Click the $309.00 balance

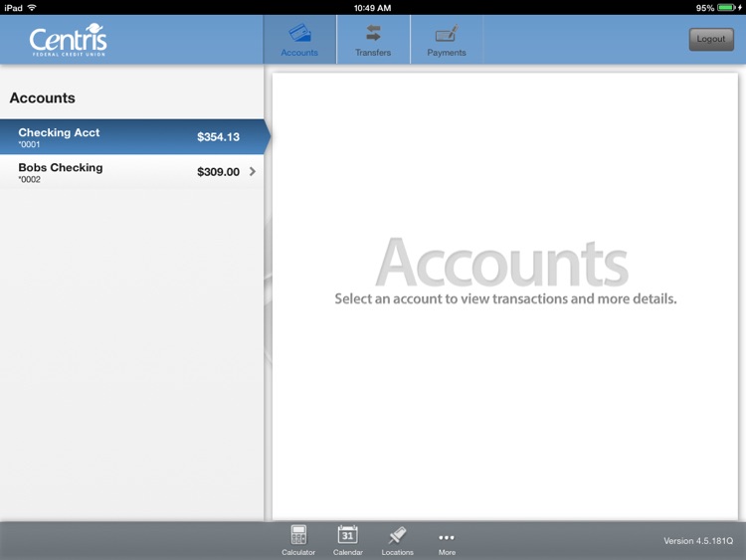219,172
